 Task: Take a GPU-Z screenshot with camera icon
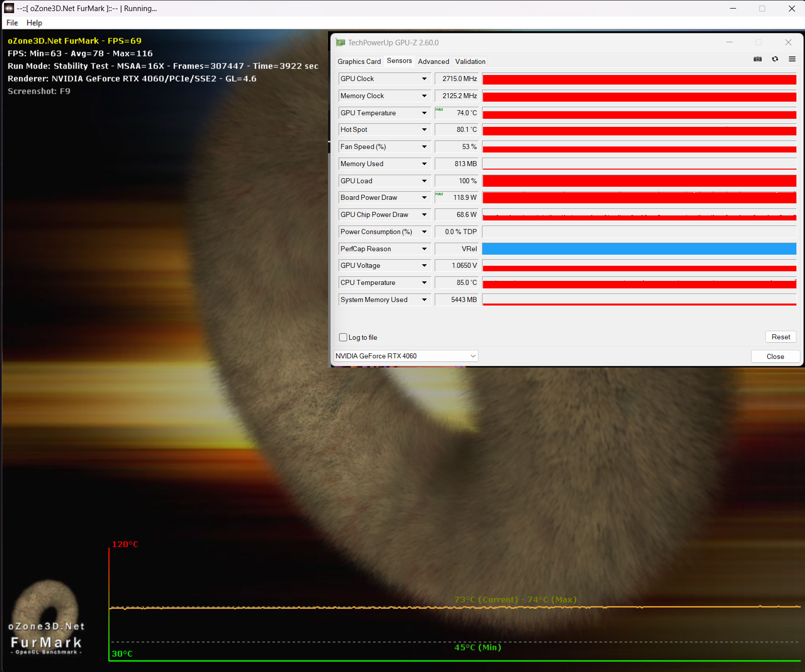pos(758,59)
